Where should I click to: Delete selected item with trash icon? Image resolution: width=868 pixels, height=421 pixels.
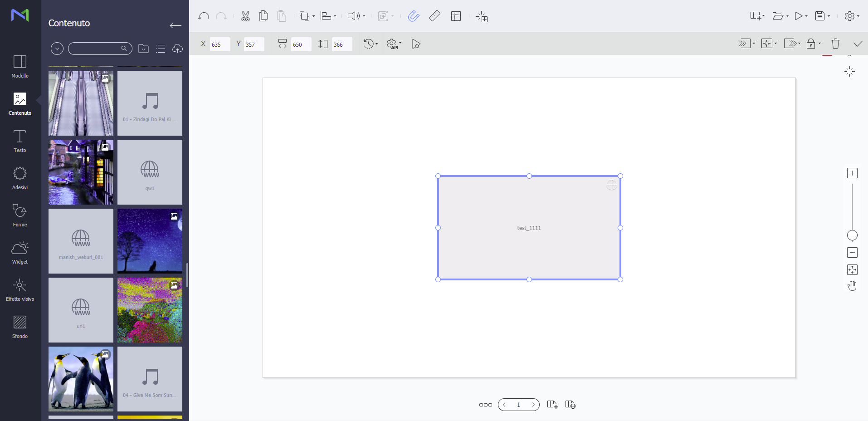(x=835, y=44)
